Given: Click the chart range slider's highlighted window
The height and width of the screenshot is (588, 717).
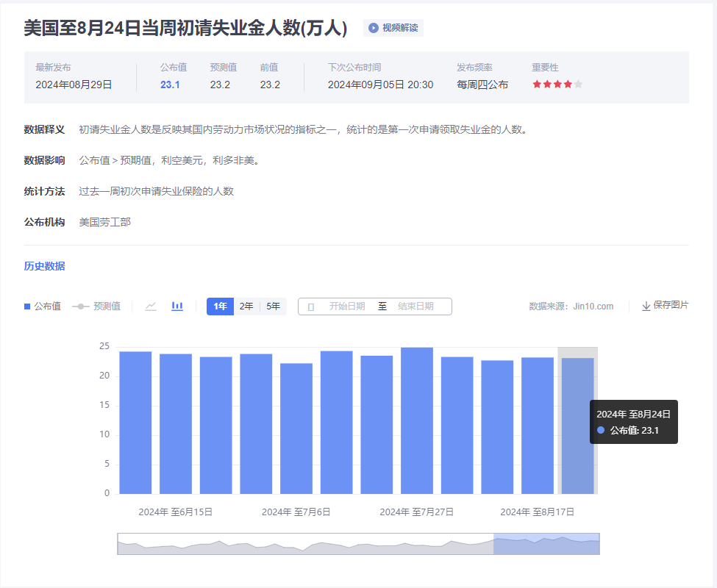Looking at the screenshot, I should tap(546, 544).
